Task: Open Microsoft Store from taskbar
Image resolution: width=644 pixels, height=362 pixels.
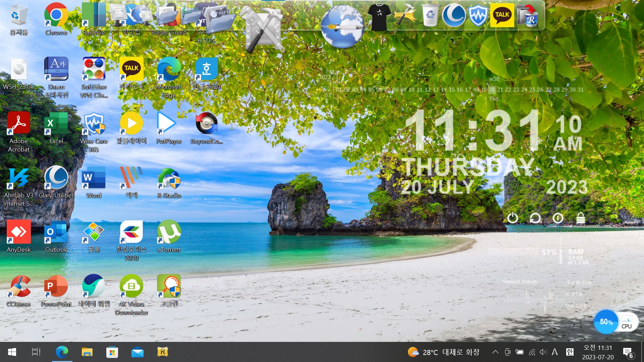Action: 112,352
